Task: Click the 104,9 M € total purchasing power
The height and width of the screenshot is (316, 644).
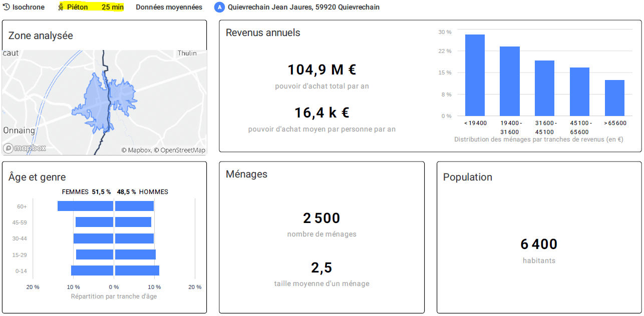Action: click(x=321, y=70)
